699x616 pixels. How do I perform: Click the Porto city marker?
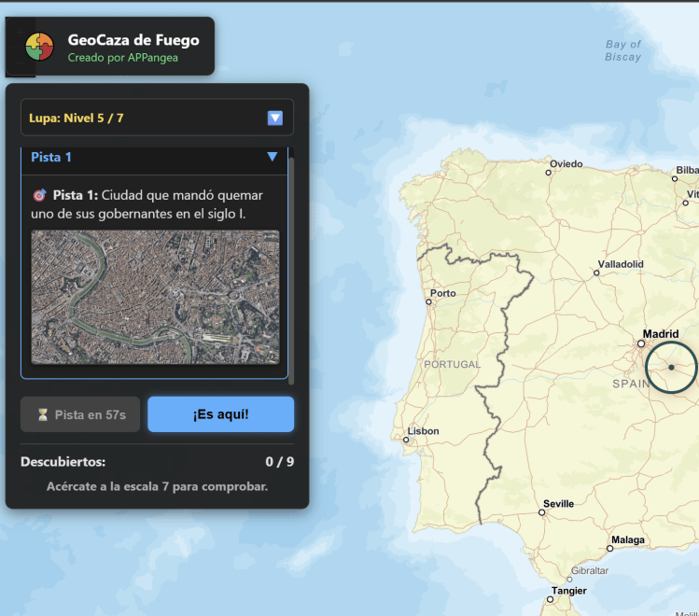[428, 302]
